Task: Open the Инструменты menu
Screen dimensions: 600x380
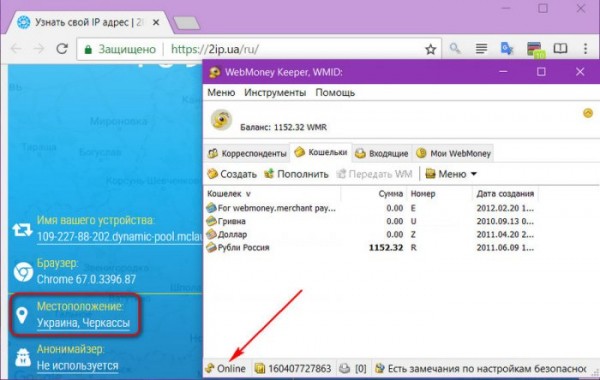Action: point(275,93)
